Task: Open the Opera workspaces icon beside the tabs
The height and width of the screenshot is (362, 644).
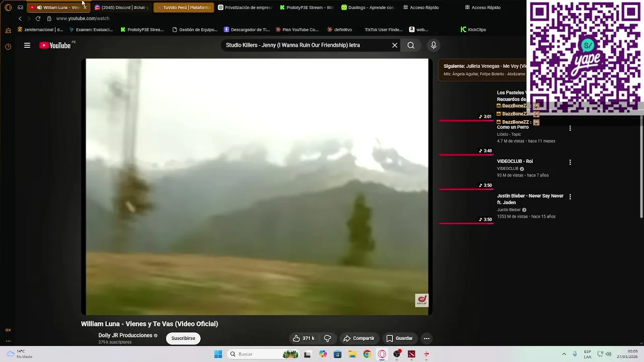Action: pos(21,8)
